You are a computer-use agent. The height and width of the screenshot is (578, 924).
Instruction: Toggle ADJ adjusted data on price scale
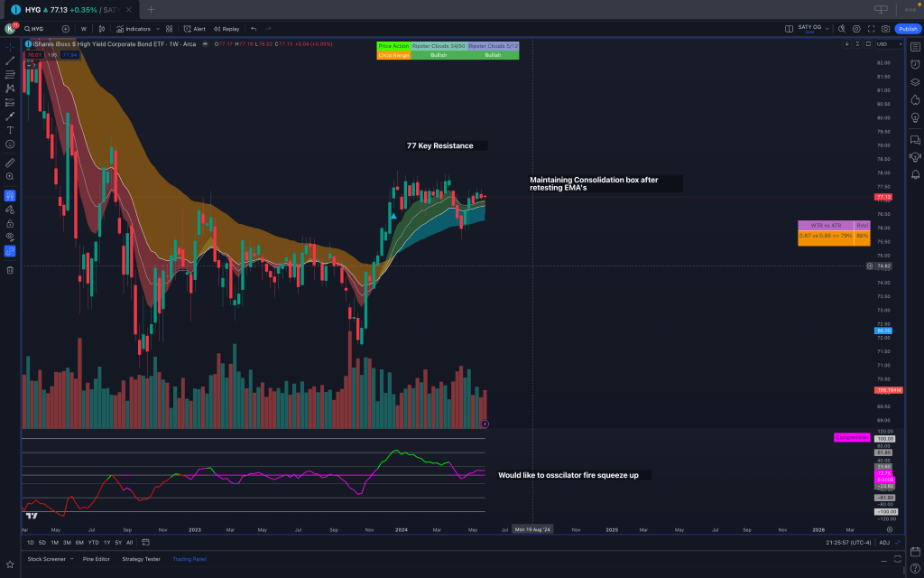point(884,543)
